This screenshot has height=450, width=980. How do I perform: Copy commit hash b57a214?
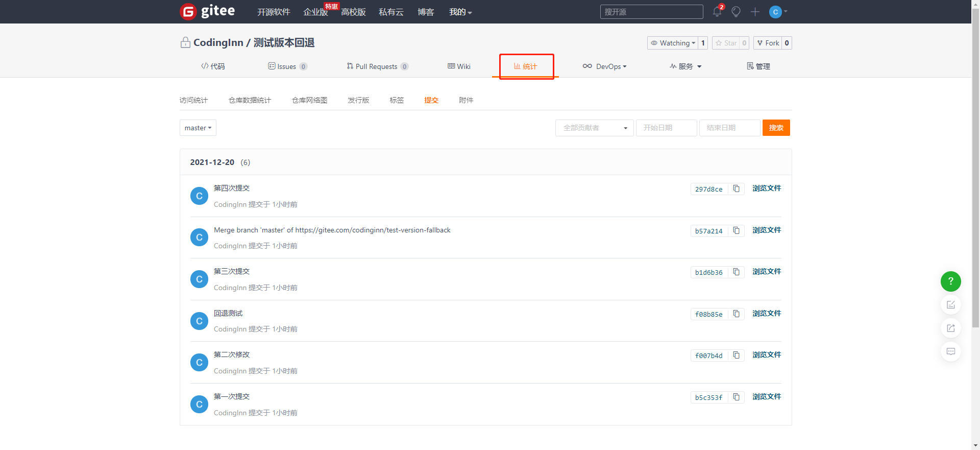(x=737, y=230)
